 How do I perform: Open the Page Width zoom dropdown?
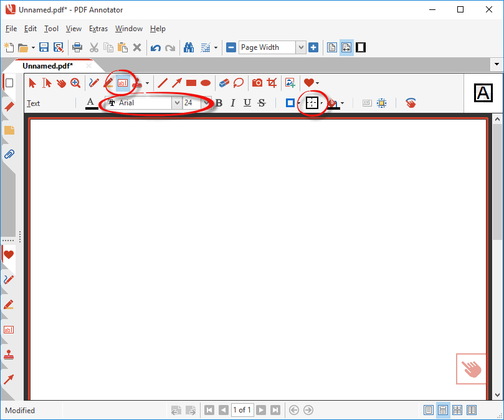click(301, 47)
